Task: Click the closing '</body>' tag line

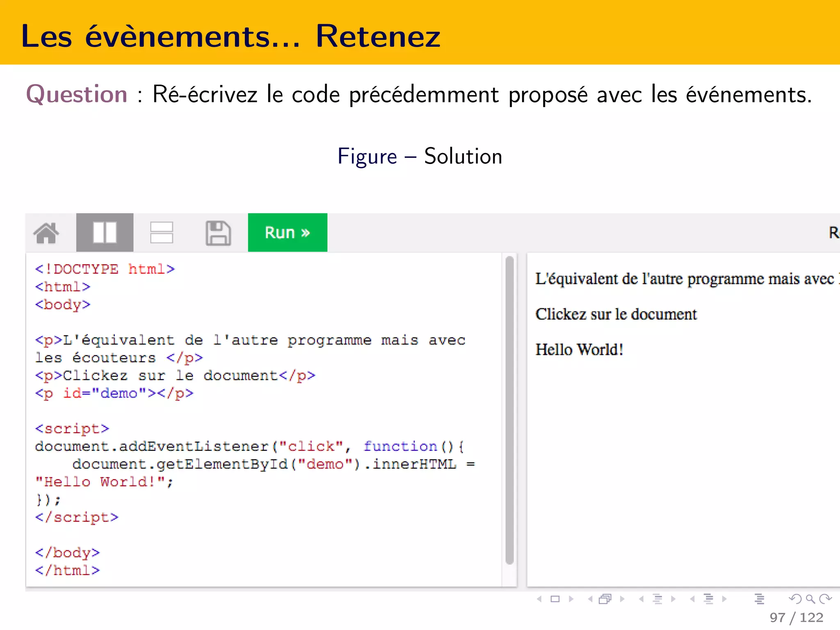Action: point(67,553)
